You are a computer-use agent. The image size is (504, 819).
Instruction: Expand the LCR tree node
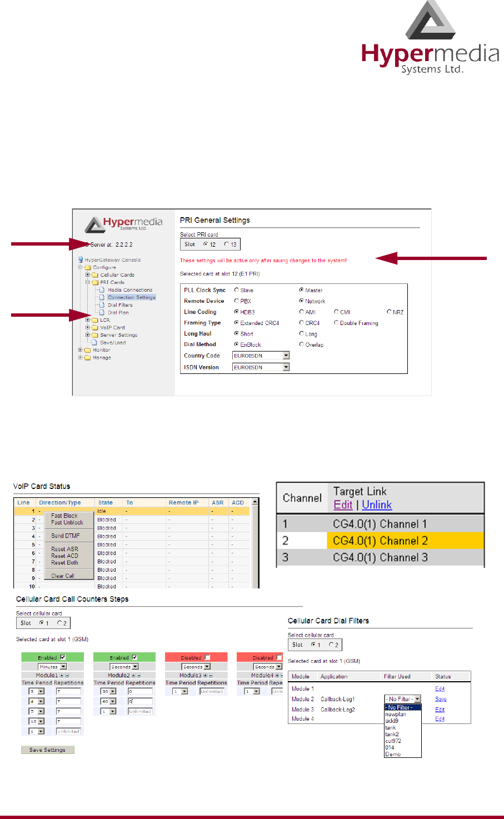pyautogui.click(x=87, y=320)
